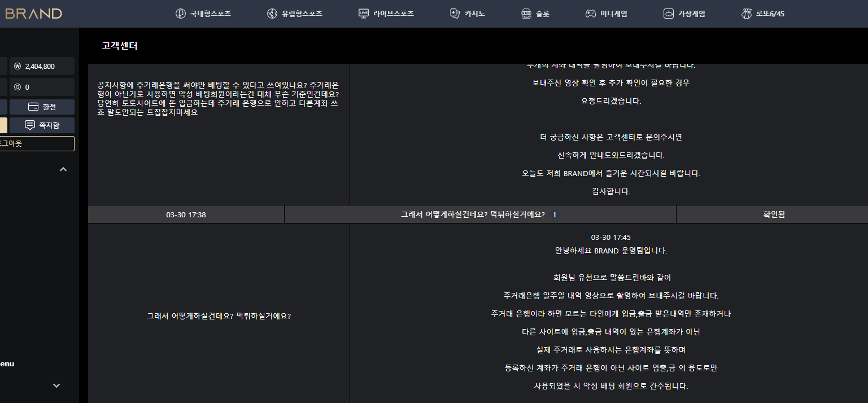This screenshot has height=403, width=868.
Task: Open the 환전 withdrawal button
Action: [42, 107]
